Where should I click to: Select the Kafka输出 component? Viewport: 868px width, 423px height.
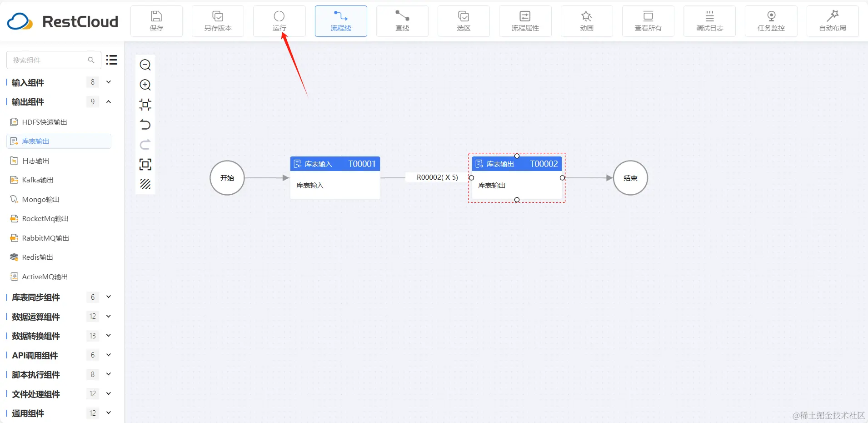click(59, 180)
